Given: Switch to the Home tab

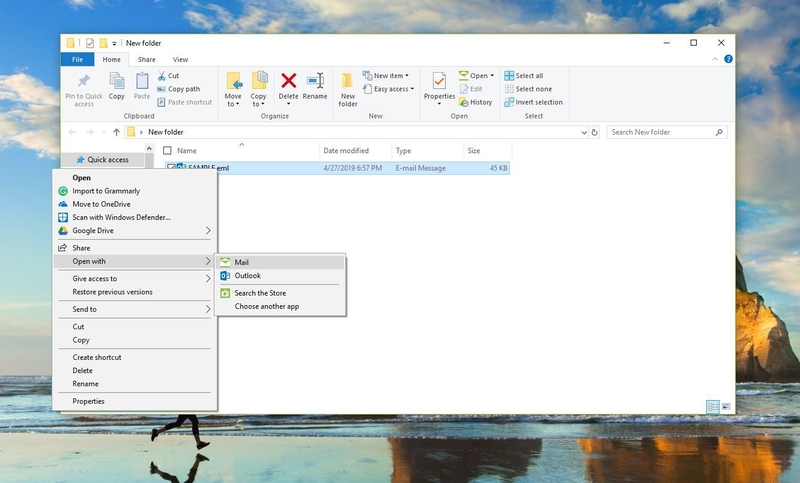Looking at the screenshot, I should [112, 59].
